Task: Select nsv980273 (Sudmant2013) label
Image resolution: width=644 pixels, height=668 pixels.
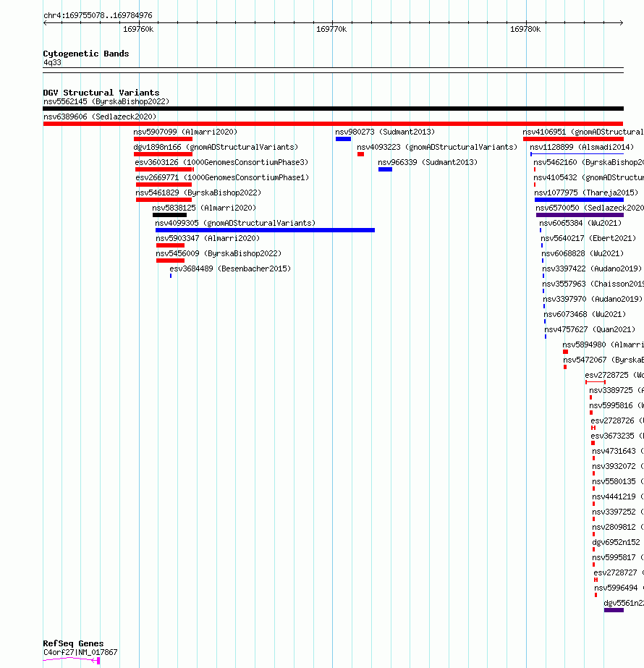Action: tap(385, 132)
